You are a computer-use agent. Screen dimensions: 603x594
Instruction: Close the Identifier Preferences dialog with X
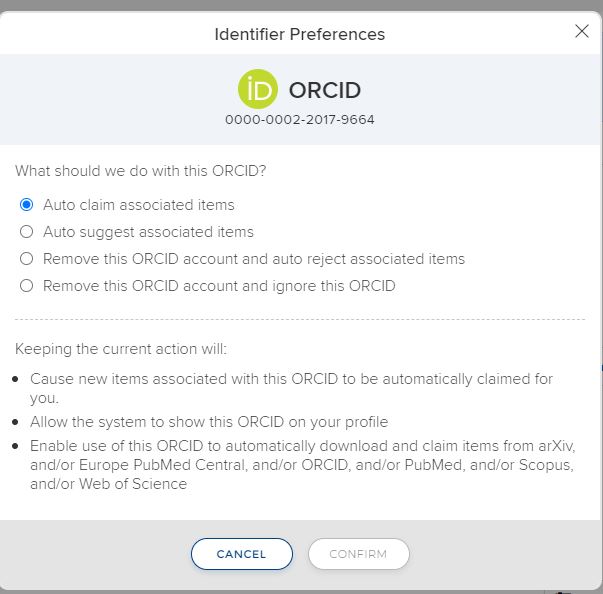(x=582, y=31)
